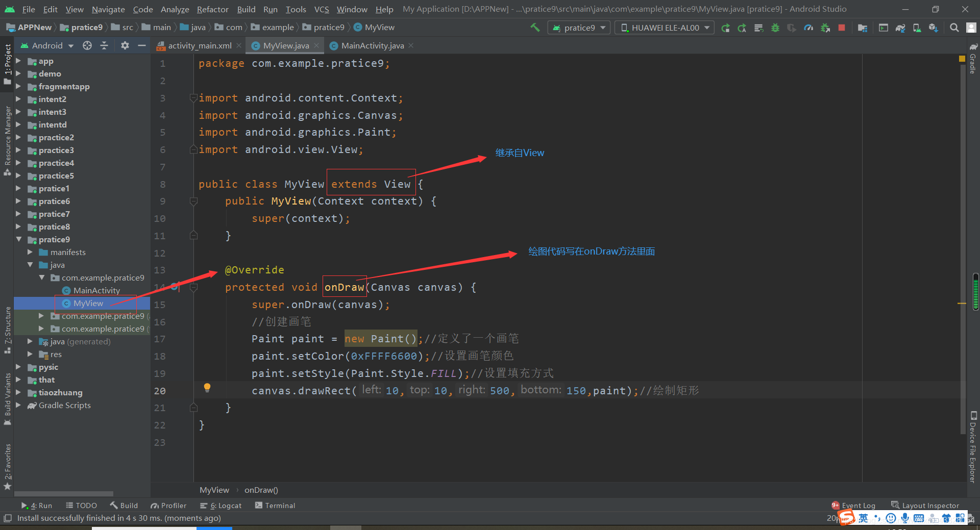The height and width of the screenshot is (530, 980).
Task: Stop the running app
Action: 842,28
